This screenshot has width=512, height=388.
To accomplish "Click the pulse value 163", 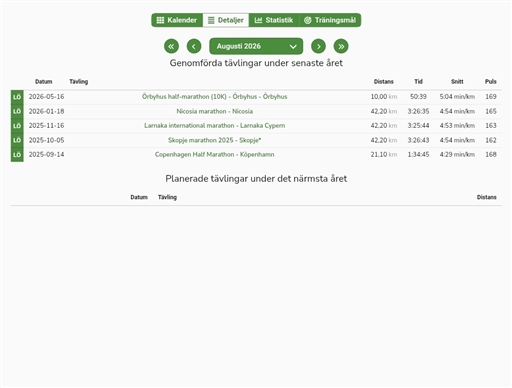I will tap(491, 126).
